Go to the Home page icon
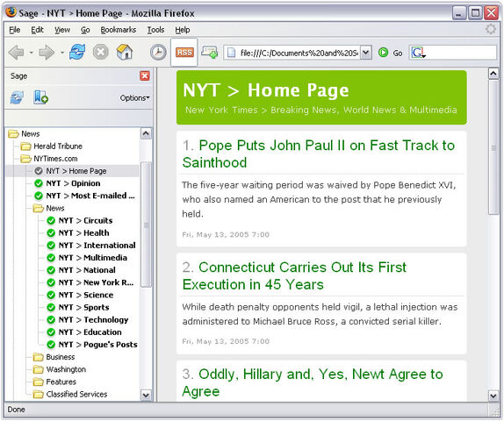This screenshot has height=421, width=504. (x=125, y=52)
